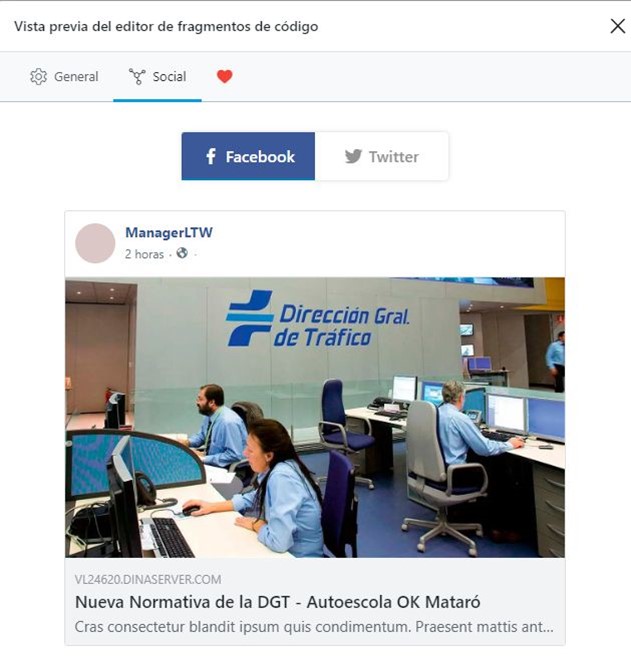Open the "Nueva Normativa de la DGT" title
Image resolution: width=631 pixels, height=662 pixels.
pyautogui.click(x=278, y=602)
